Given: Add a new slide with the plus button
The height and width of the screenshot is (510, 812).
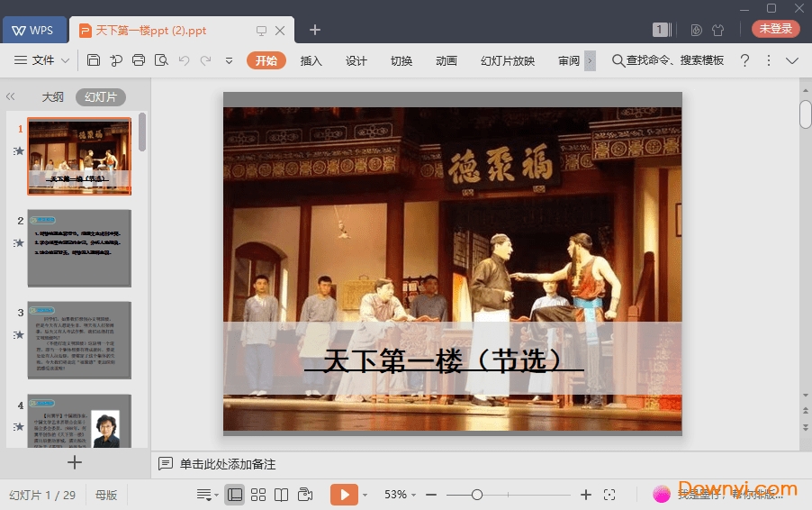Looking at the screenshot, I should click(75, 462).
